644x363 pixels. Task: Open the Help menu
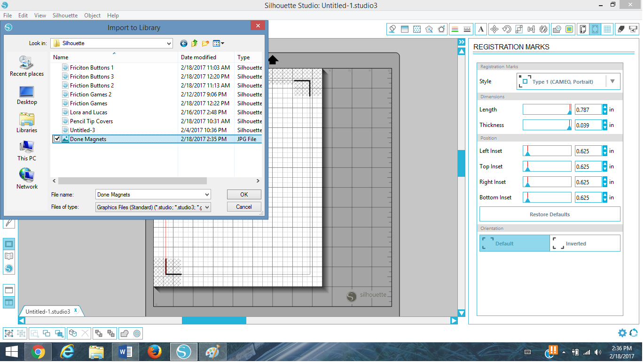tap(113, 16)
